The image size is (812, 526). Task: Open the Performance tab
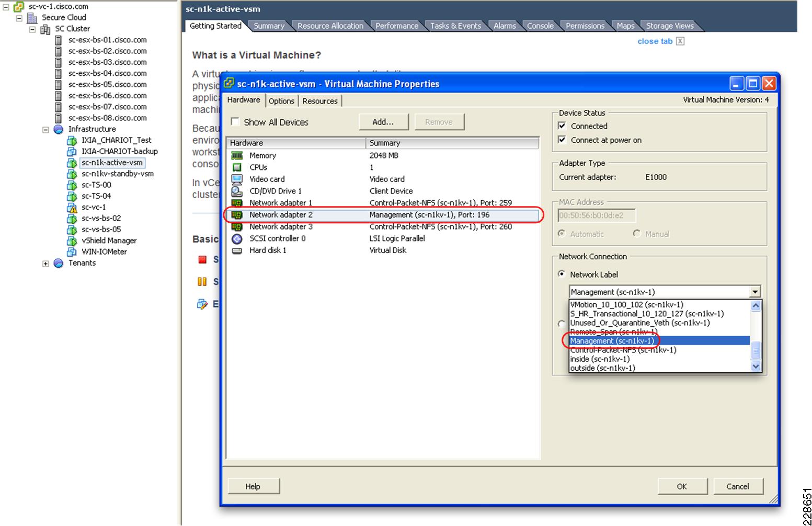396,25
